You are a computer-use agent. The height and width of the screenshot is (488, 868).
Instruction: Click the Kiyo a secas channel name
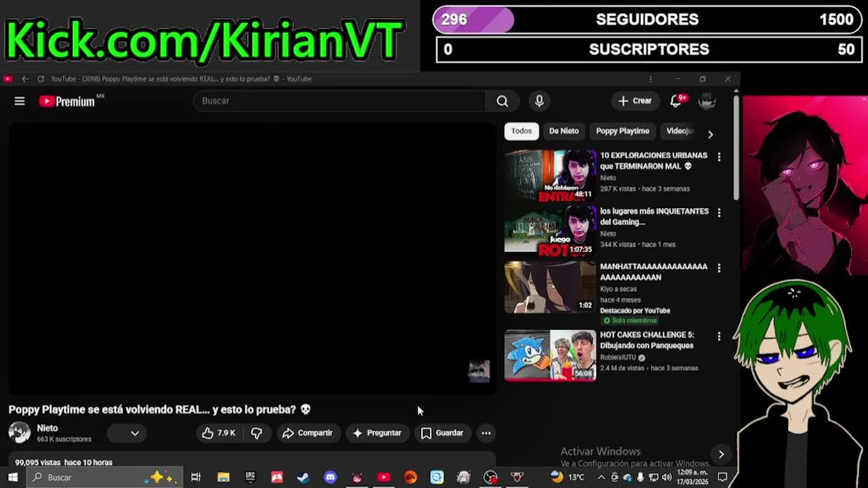tap(618, 289)
